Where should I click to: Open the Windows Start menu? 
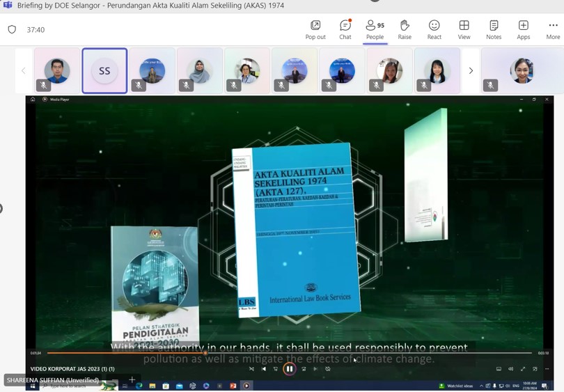pos(33,386)
